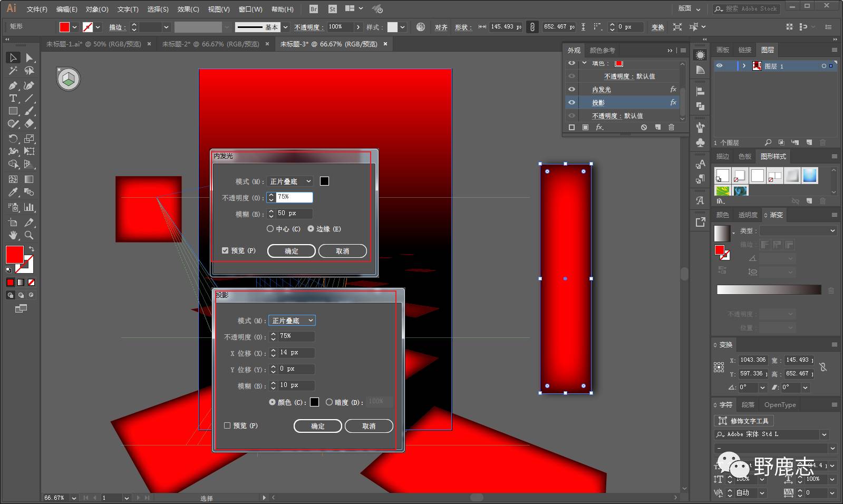The height and width of the screenshot is (504, 843).
Task: Open the Effect menu
Action: (x=188, y=9)
